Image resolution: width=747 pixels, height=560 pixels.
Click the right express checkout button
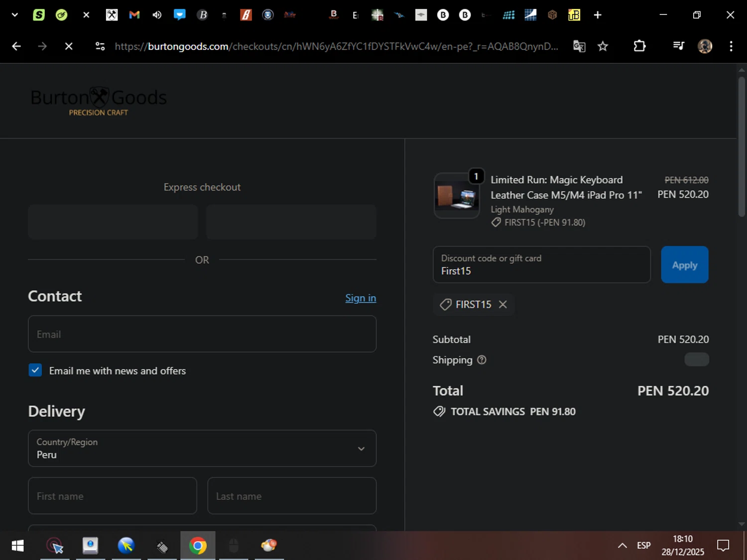291,222
